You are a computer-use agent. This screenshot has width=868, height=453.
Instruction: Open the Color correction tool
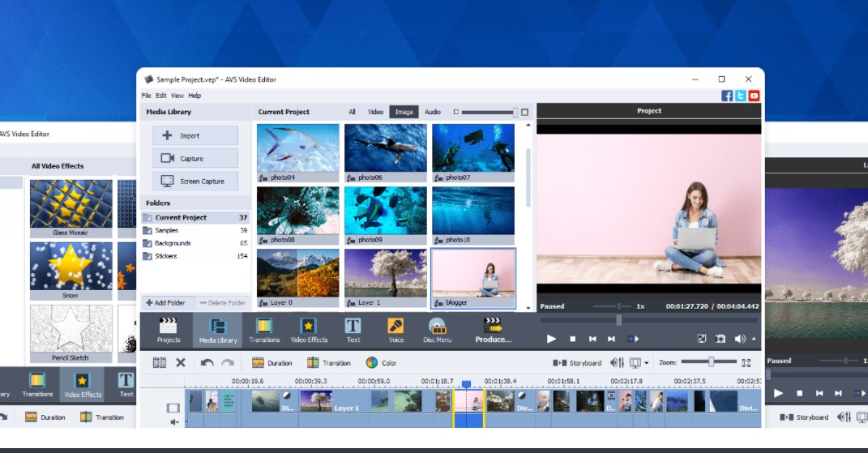coord(381,363)
